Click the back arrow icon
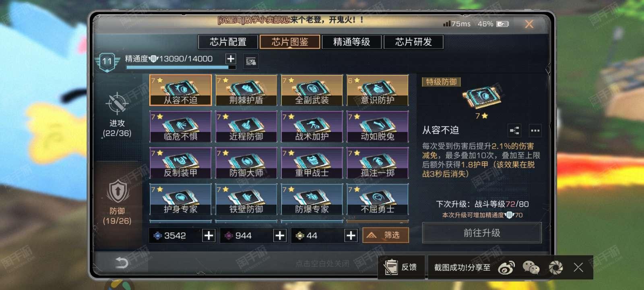This screenshot has height=290, width=644. (122, 263)
